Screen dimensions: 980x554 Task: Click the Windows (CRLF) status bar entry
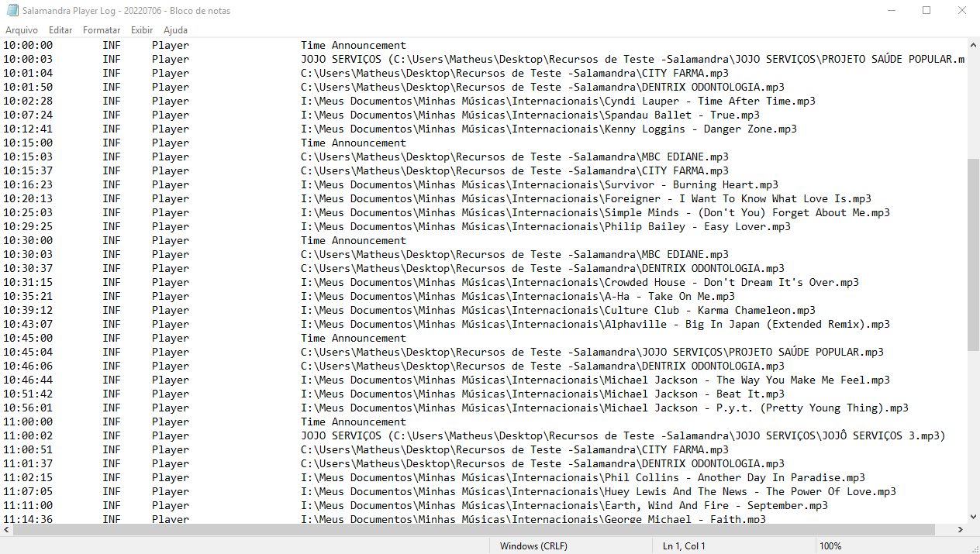tap(533, 546)
